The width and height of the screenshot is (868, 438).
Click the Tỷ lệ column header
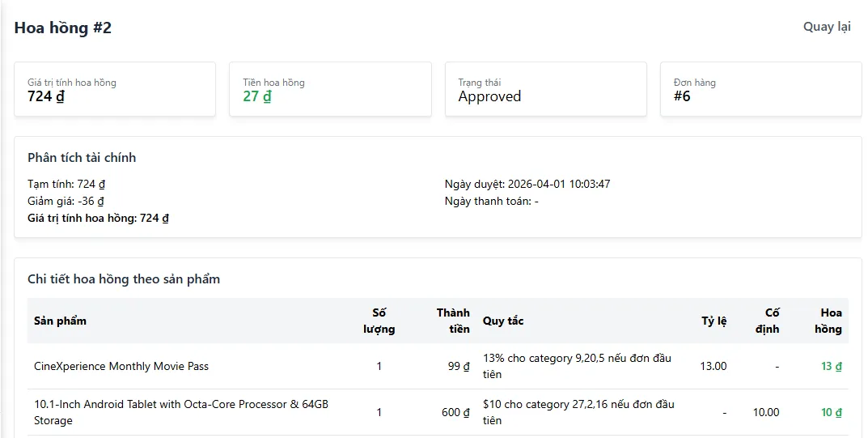[x=713, y=321]
